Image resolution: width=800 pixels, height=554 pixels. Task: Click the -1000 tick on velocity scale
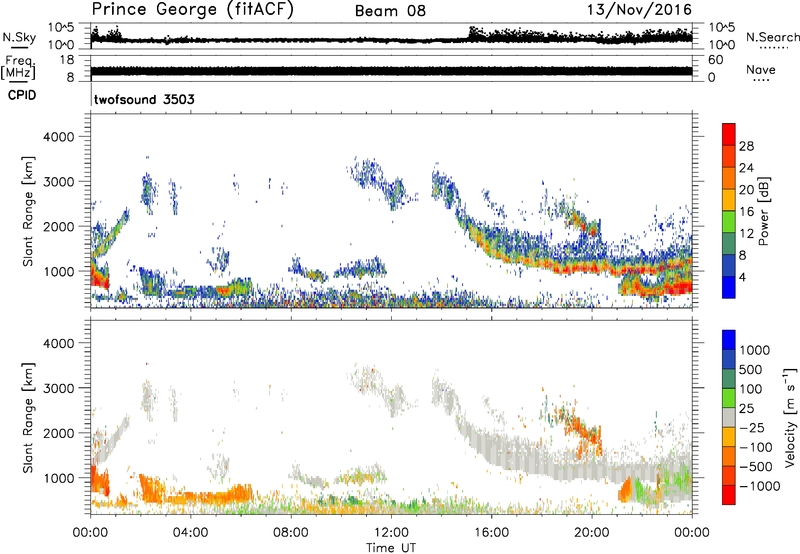coord(759,486)
